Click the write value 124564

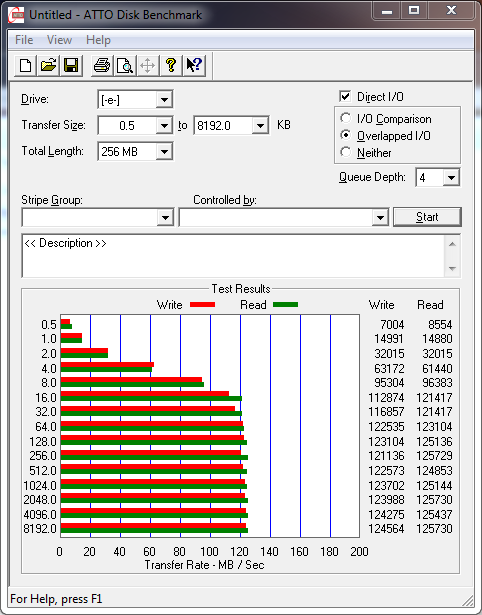pos(386,529)
